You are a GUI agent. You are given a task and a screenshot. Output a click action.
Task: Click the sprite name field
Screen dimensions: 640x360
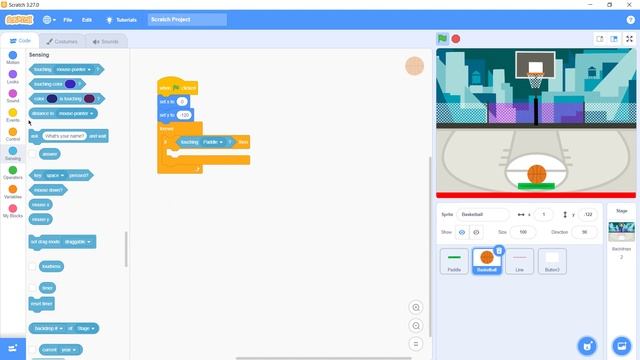tap(483, 214)
